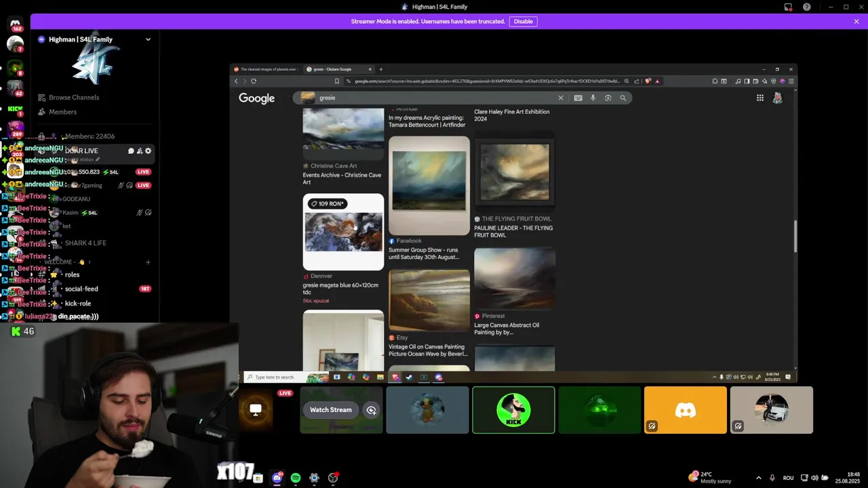Switch the ROU keyboard language indicator
868x488 pixels.
coord(788,478)
